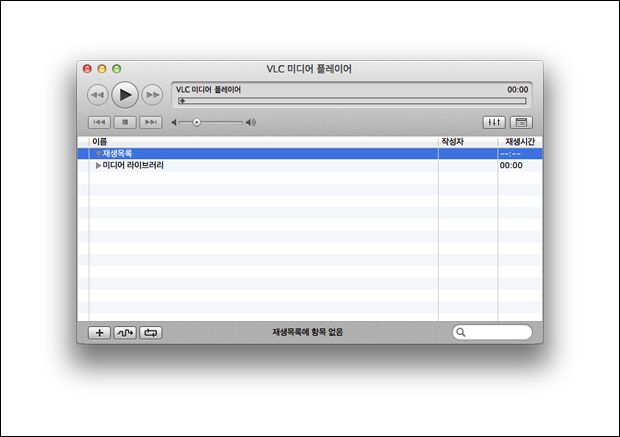
Task: Sort by the 재생시간 column header
Action: (x=520, y=142)
